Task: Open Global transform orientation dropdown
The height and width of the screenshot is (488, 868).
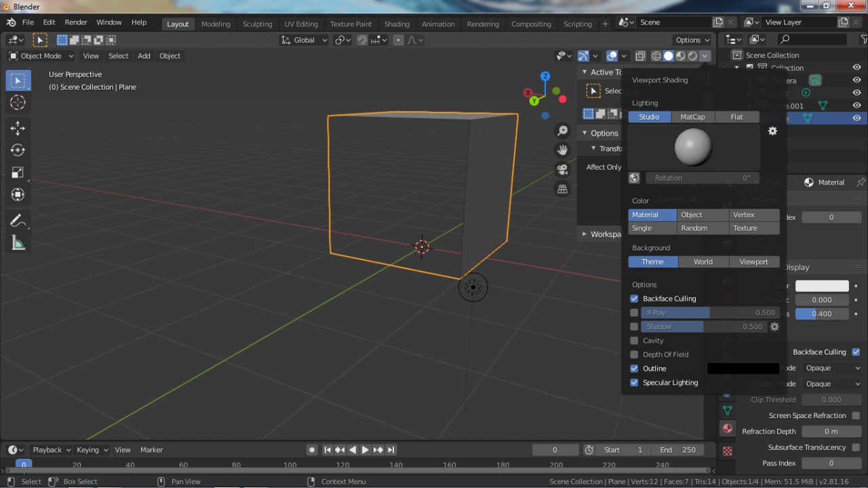Action: [x=304, y=40]
